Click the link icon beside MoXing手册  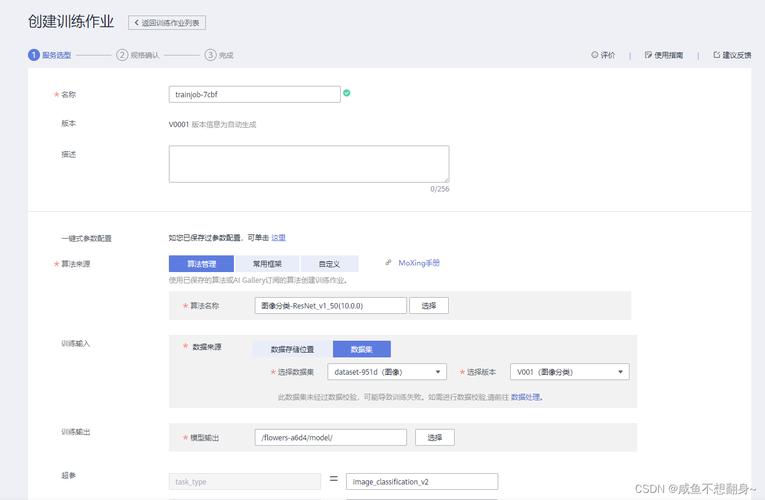click(388, 263)
